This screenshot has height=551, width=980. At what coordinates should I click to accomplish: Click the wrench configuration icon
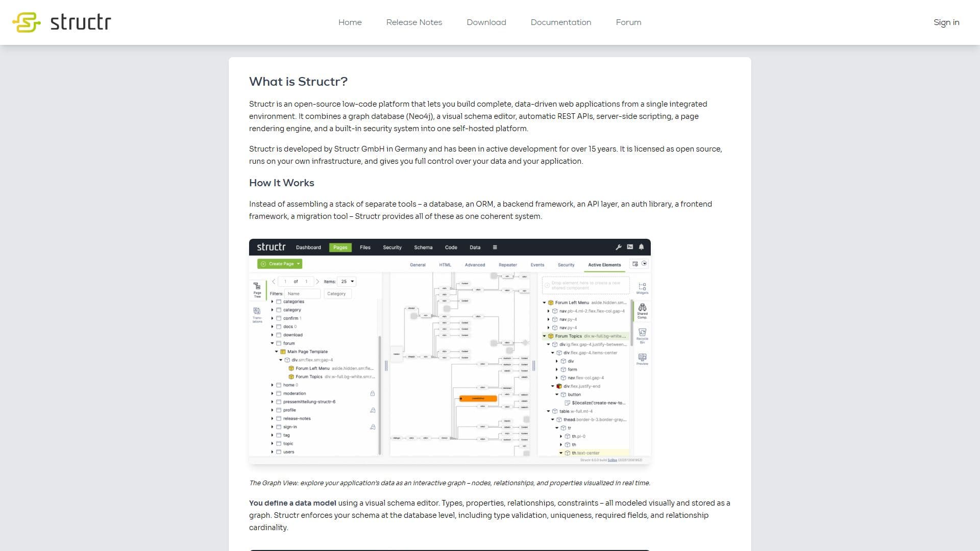pyautogui.click(x=619, y=247)
